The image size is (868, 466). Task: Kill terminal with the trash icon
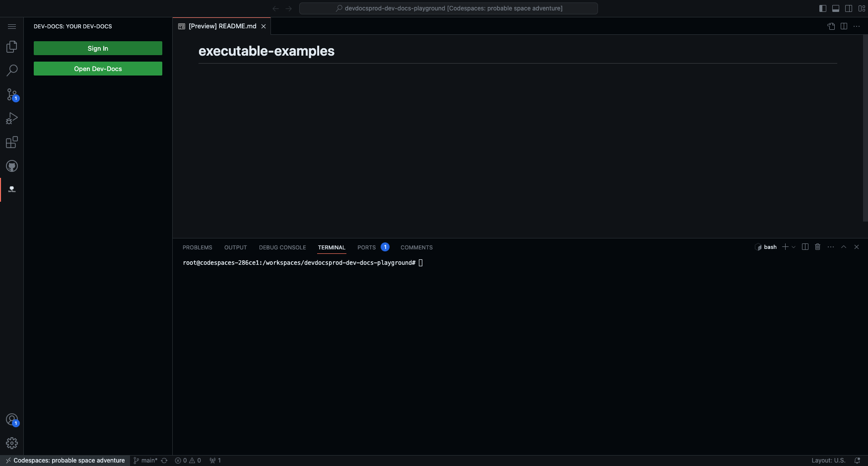point(818,247)
